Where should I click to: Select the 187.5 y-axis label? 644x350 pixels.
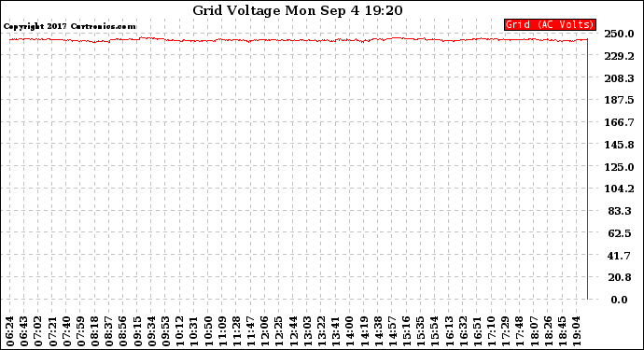click(619, 100)
